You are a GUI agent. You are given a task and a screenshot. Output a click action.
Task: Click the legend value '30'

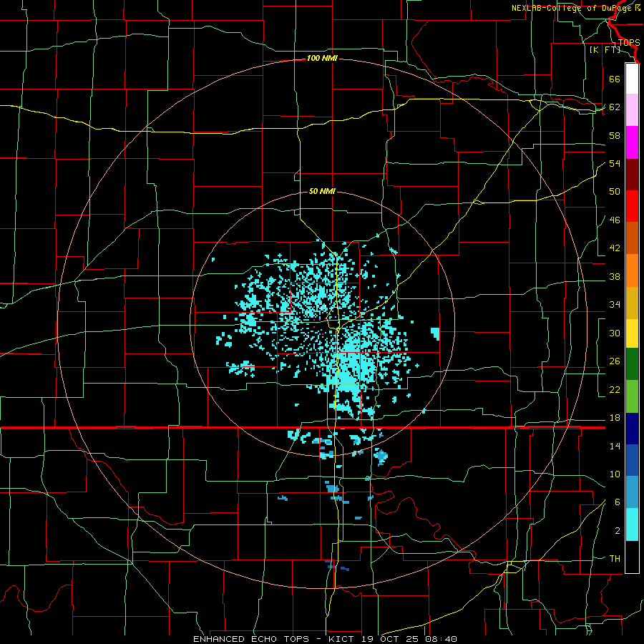pos(615,333)
